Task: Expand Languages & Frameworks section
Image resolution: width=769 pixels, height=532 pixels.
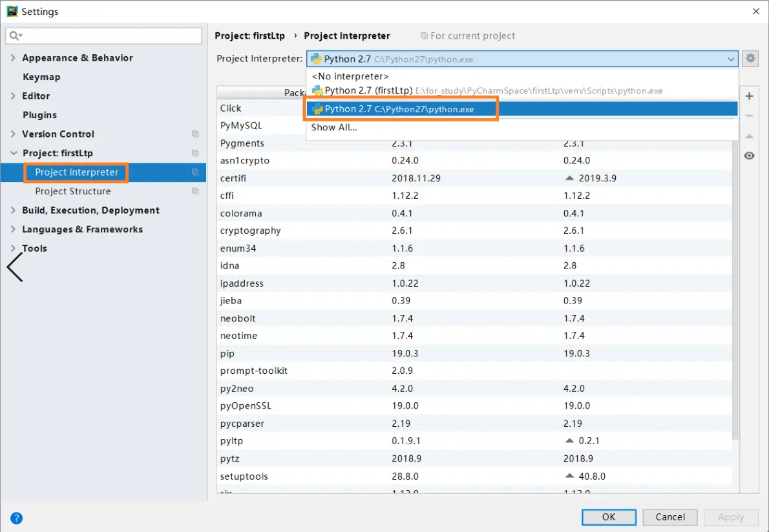Action: [x=13, y=229]
